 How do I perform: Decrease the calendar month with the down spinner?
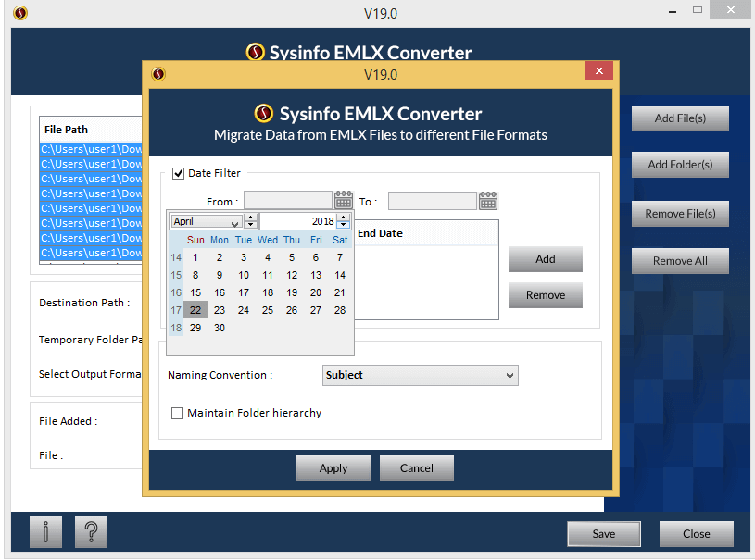250,225
